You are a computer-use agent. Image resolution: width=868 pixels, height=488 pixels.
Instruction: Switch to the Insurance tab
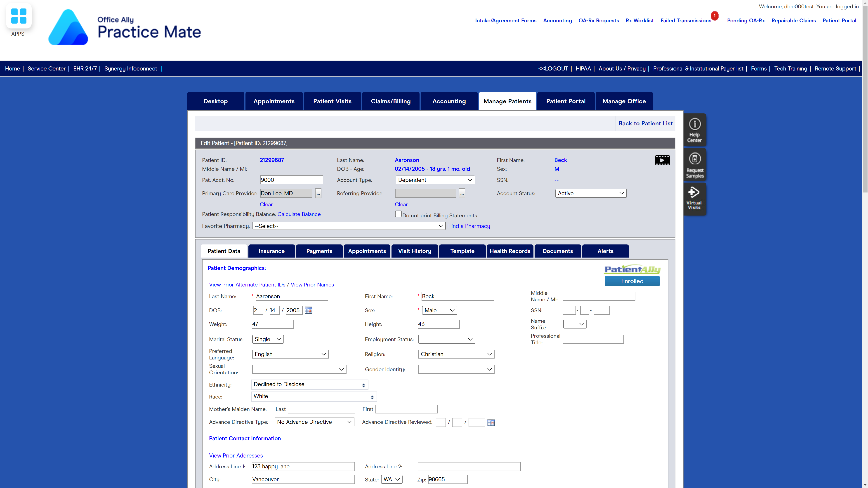tap(271, 251)
